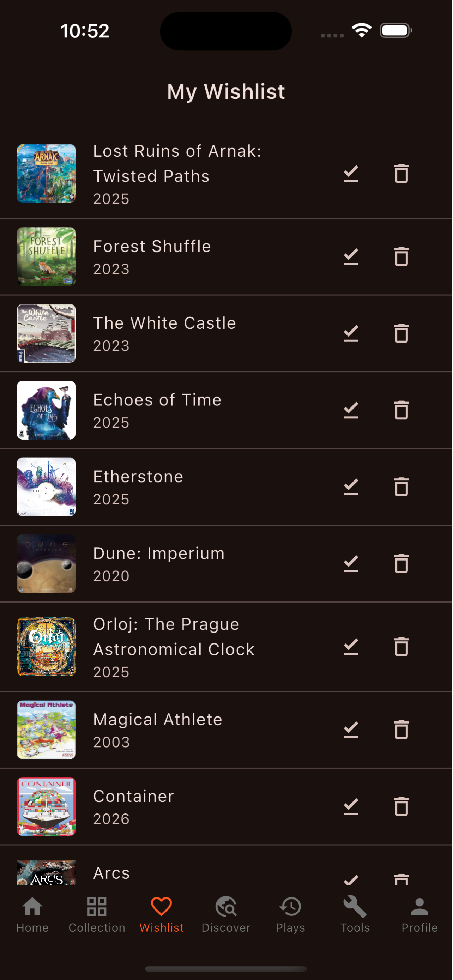Image resolution: width=453 pixels, height=980 pixels.
Task: Delete Magical Athlete from the list
Action: click(401, 730)
